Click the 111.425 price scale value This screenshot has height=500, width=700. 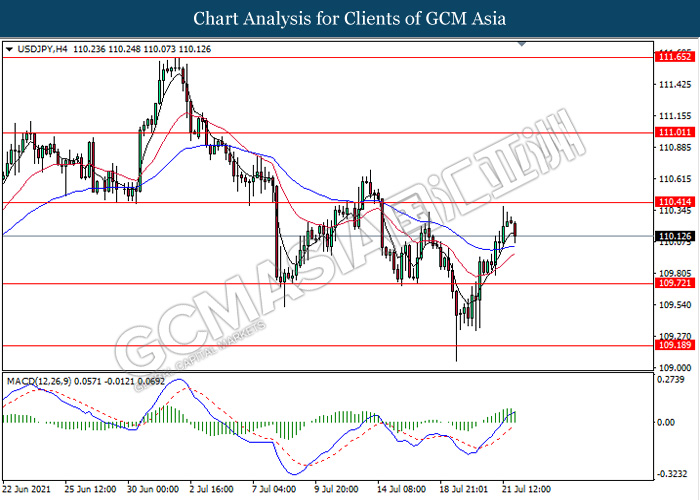pos(675,84)
